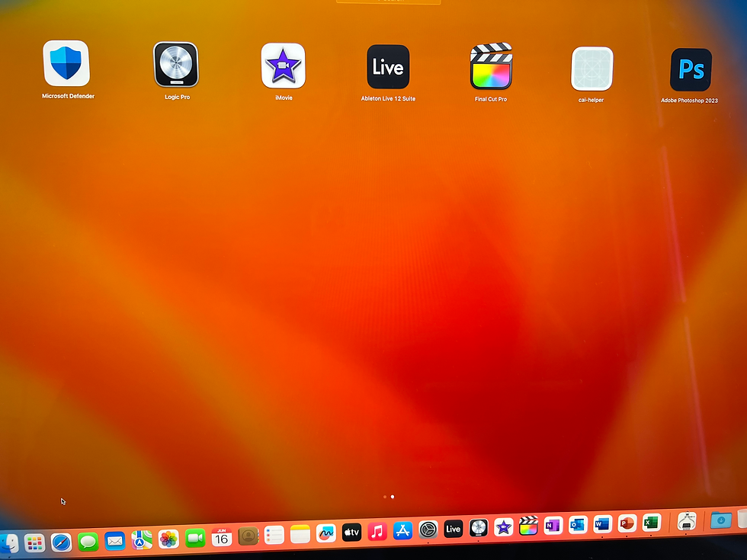Open Safari from the Dock

(x=61, y=542)
